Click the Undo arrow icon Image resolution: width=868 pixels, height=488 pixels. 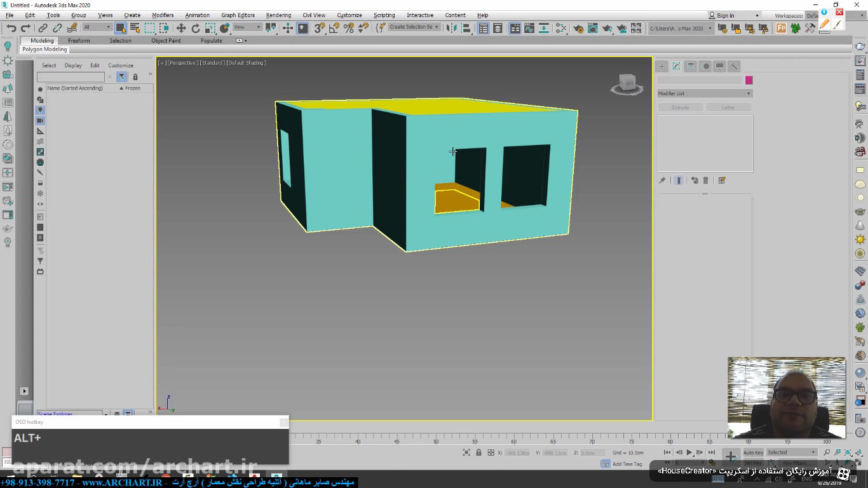11,28
